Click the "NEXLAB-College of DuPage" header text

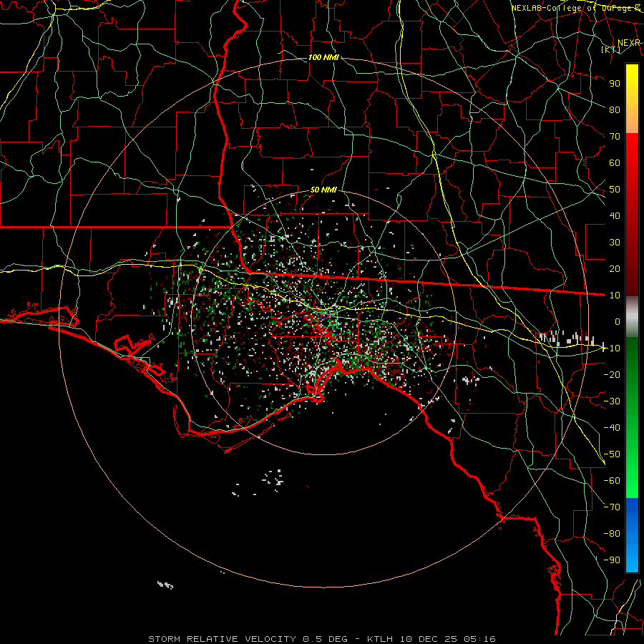tap(572, 8)
